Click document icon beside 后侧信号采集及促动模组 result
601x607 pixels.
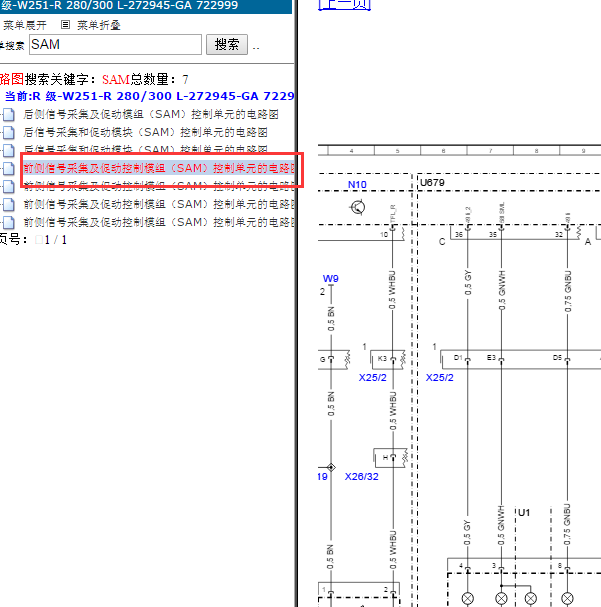(9, 115)
